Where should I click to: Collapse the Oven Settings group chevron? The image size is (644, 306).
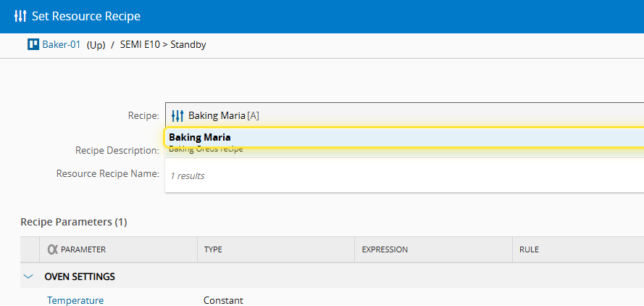[29, 276]
